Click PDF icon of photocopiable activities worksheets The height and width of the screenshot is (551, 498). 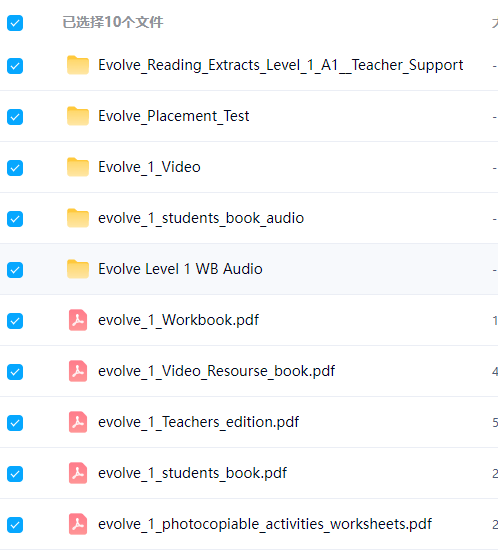click(x=78, y=524)
